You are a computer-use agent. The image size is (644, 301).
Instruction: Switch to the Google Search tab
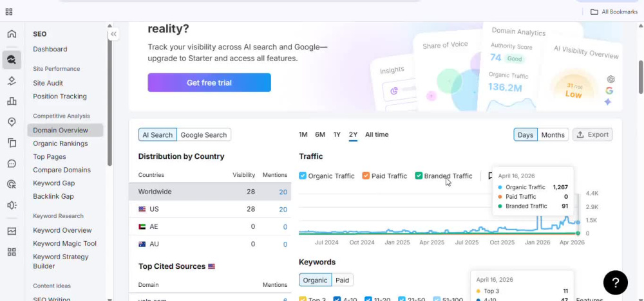coord(204,135)
